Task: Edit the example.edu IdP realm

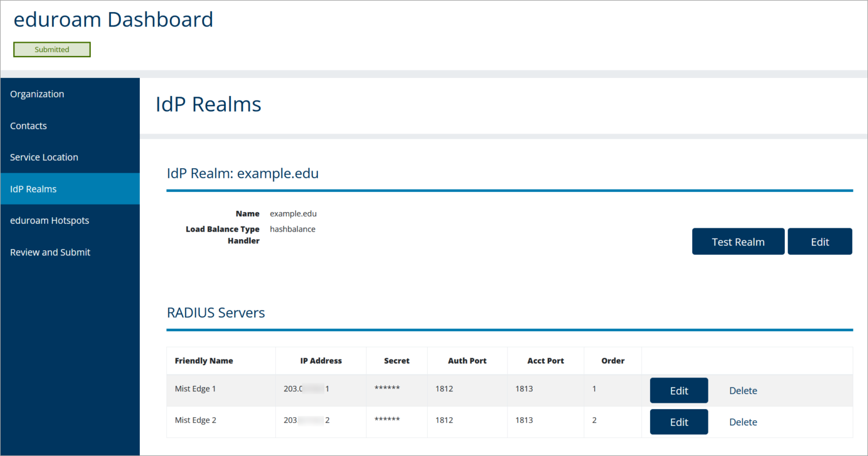Action: 819,242
